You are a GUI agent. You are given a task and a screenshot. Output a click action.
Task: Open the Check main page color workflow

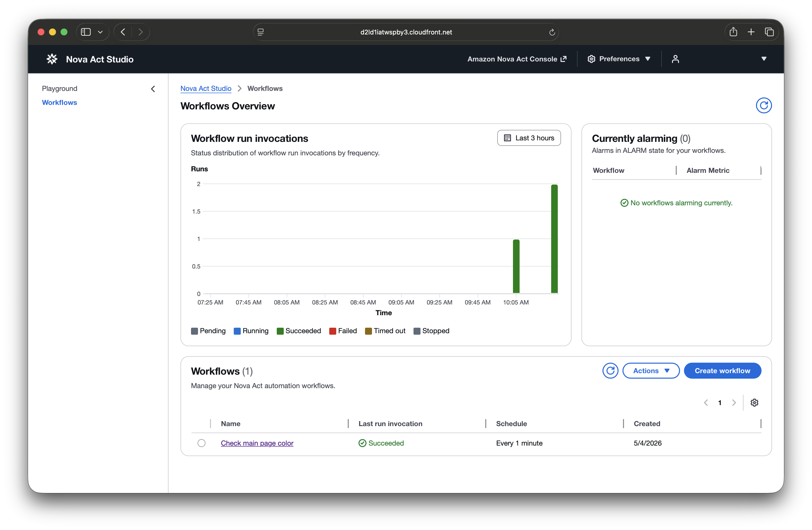[257, 443]
